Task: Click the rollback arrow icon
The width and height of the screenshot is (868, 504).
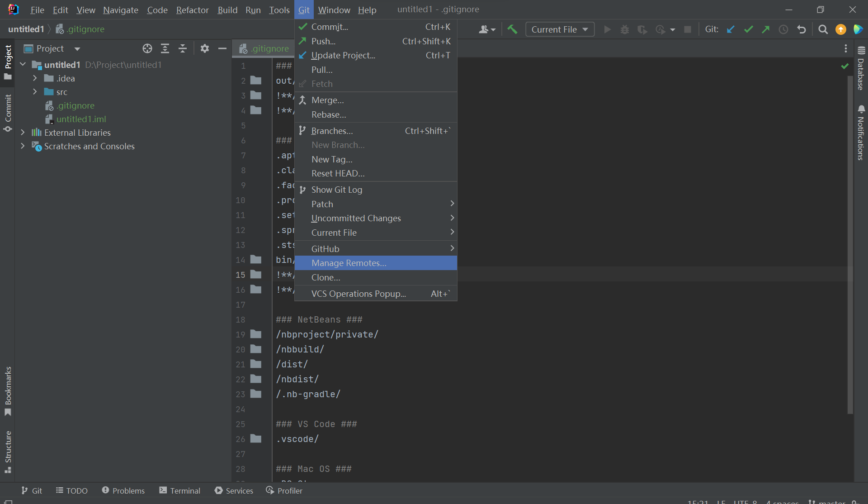Action: pyautogui.click(x=802, y=29)
